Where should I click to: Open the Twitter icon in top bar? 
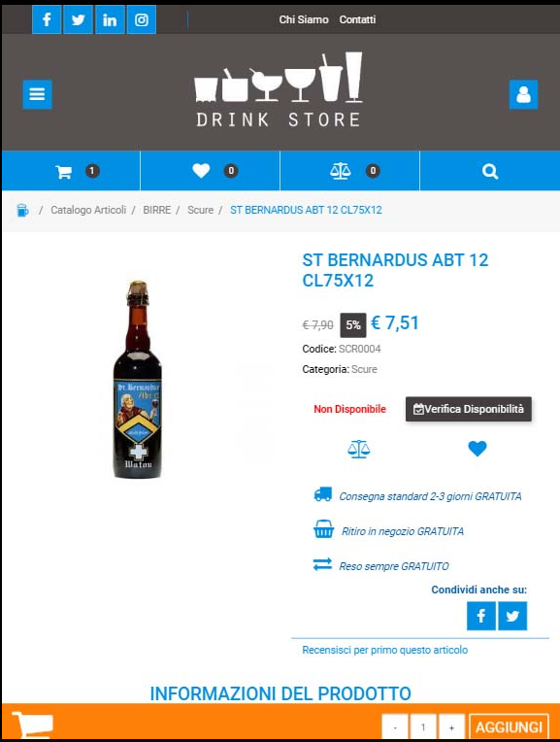coord(78,19)
